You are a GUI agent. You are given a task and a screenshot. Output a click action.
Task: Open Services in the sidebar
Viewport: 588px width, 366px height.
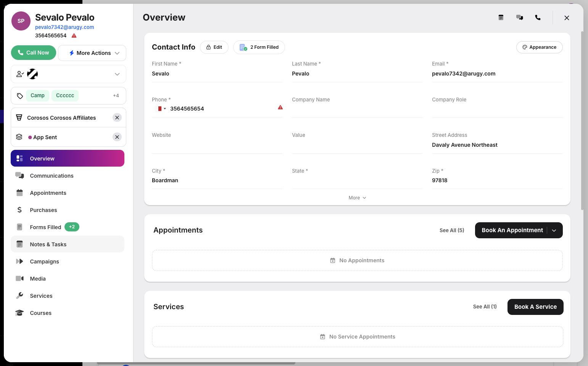coord(68,296)
